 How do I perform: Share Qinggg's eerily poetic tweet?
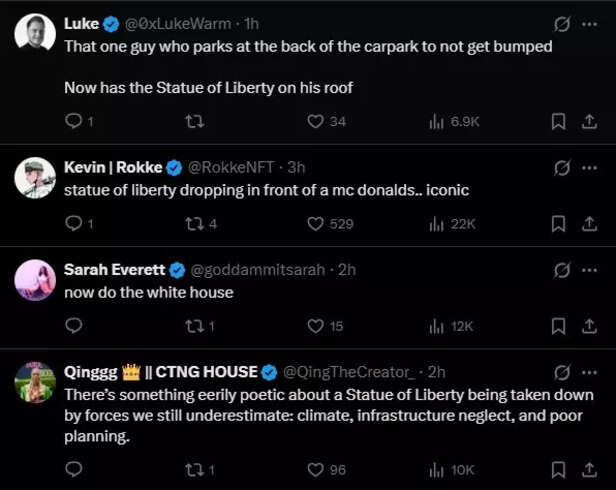(x=589, y=469)
